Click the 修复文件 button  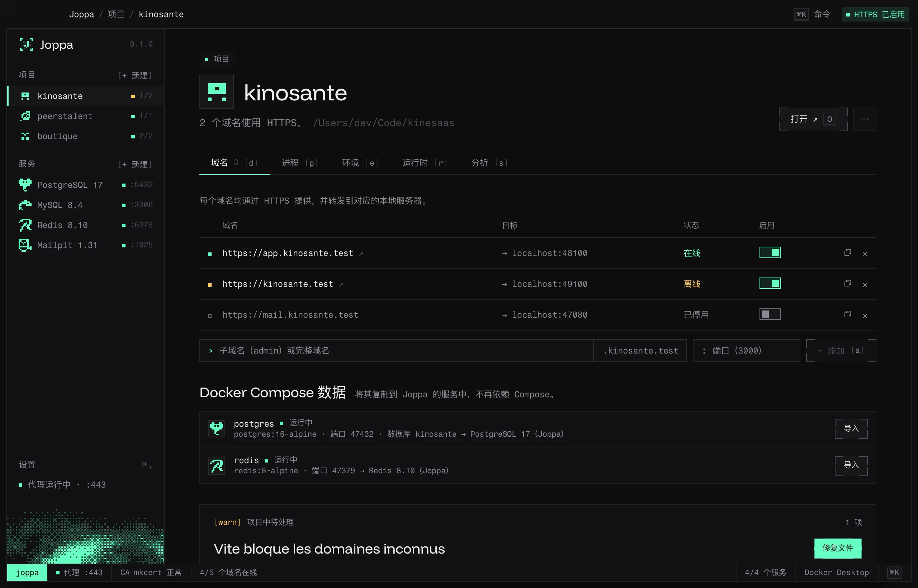(838, 548)
